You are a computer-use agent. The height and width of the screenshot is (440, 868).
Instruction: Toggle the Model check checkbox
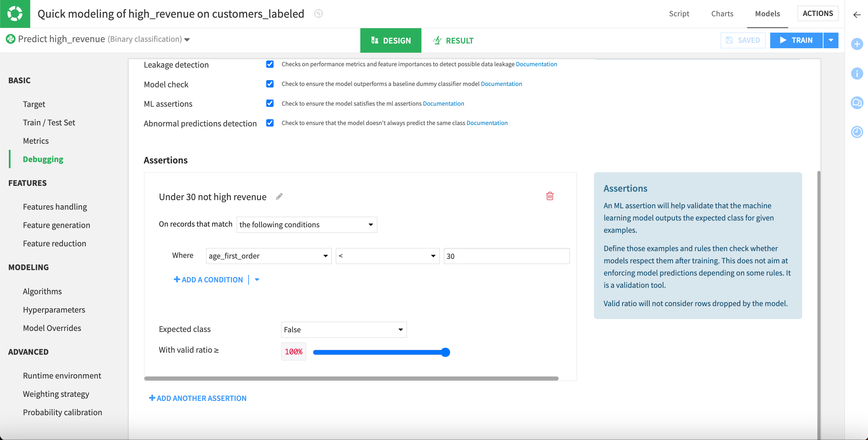coord(270,84)
